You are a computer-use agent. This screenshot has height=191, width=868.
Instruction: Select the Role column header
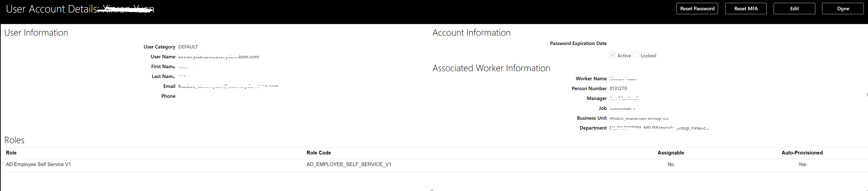(11, 153)
